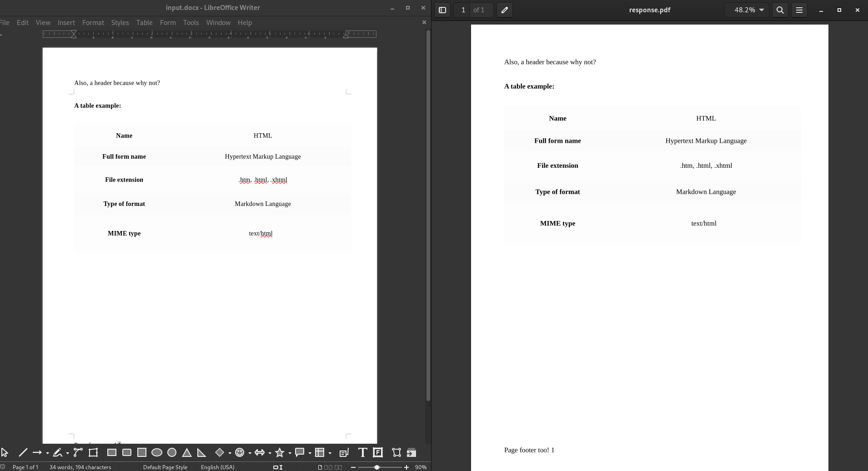Open the Tools menu
The image size is (868, 471).
pyautogui.click(x=191, y=22)
